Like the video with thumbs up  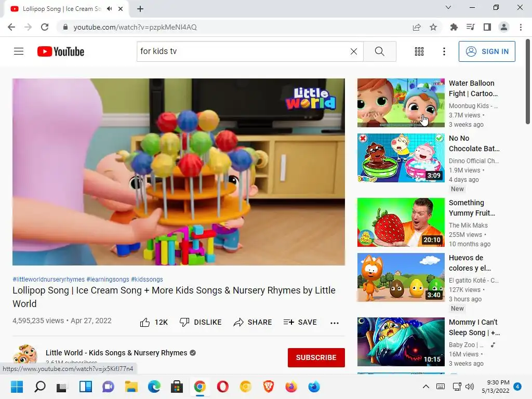pos(154,322)
